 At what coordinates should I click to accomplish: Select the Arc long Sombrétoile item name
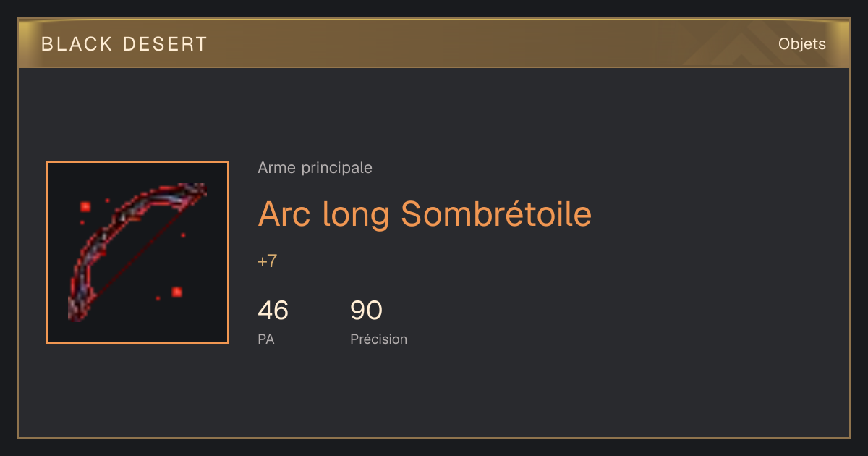point(425,214)
